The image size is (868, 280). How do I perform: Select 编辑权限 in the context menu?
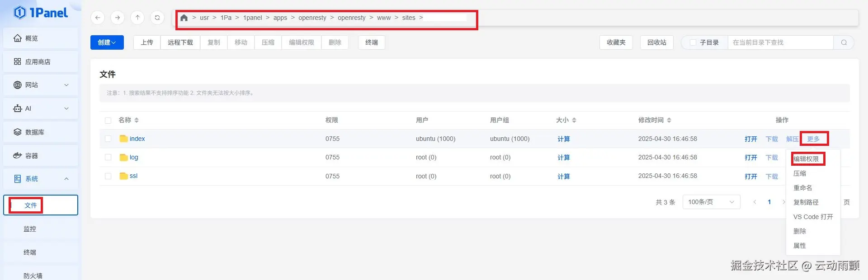[806, 159]
